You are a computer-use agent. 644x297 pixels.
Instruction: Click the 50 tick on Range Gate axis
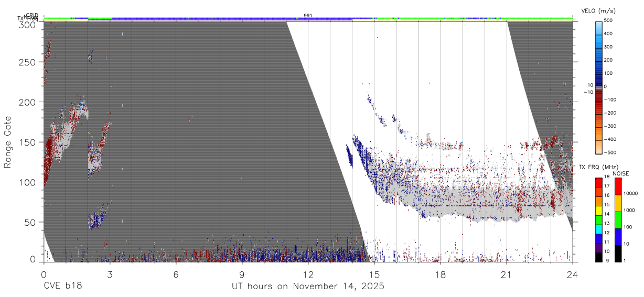(x=30, y=222)
